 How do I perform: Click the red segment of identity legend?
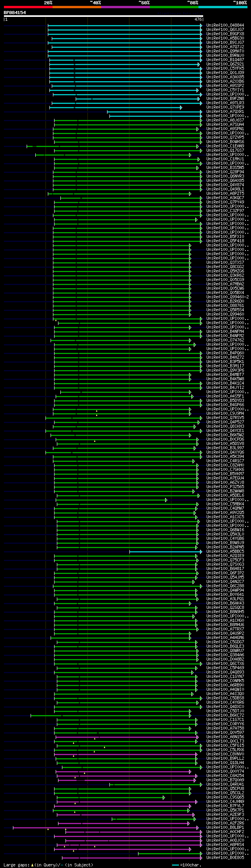[28, 7]
